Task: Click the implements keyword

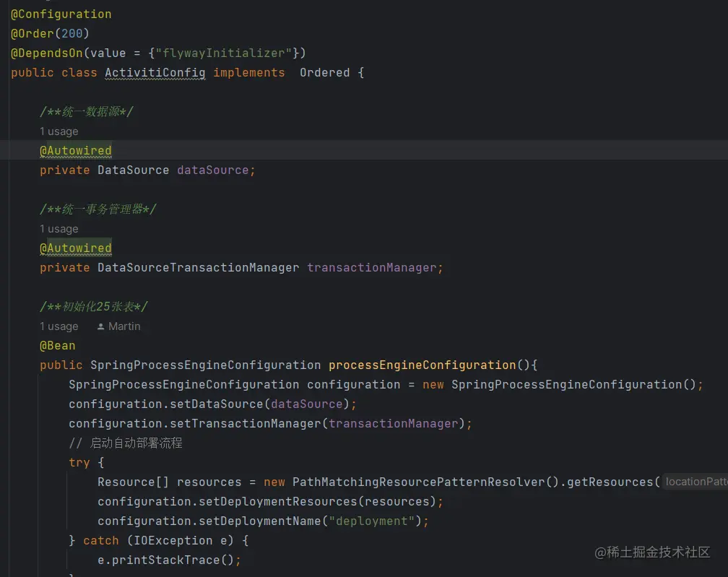Action: click(x=249, y=73)
